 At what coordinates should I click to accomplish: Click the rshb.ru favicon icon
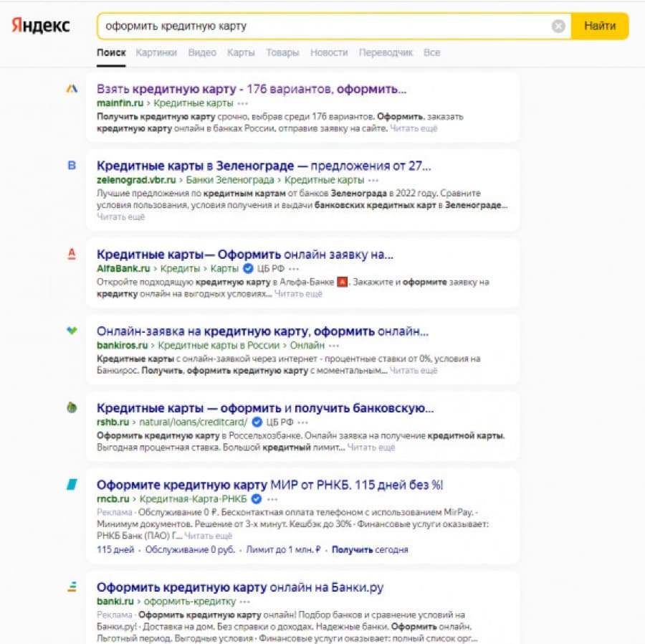[x=72, y=407]
